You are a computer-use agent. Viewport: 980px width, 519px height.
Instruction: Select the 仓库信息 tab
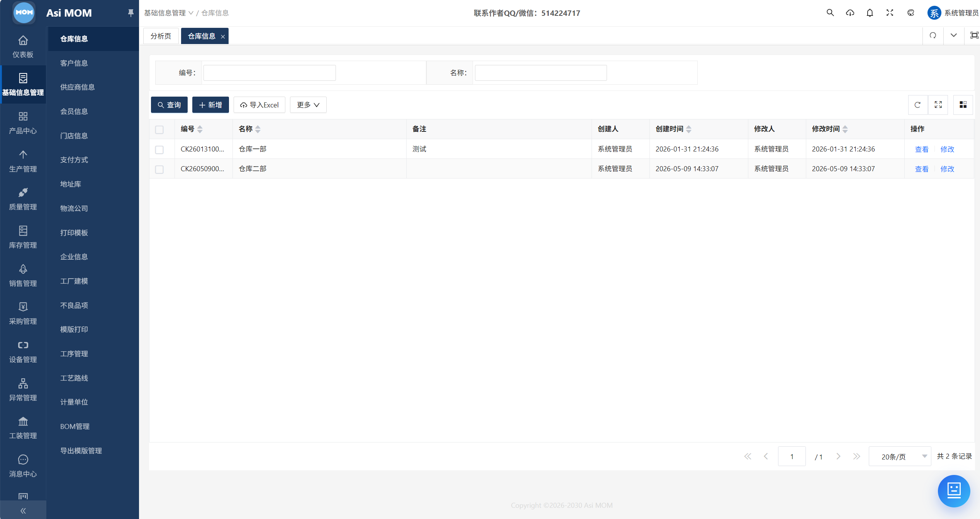202,36
